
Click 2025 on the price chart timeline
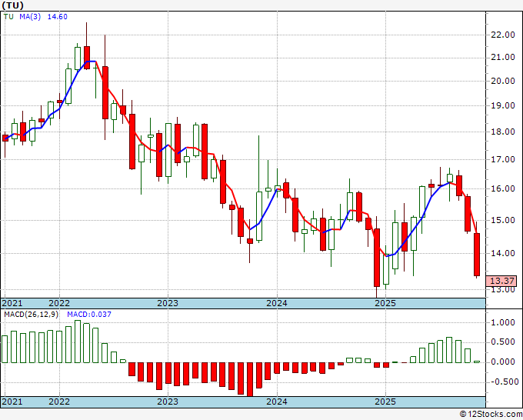(x=385, y=303)
